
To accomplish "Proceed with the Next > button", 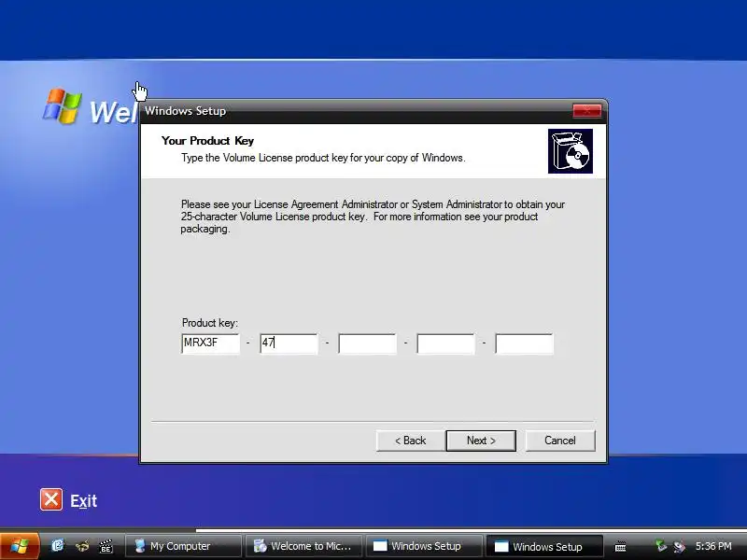I will [481, 441].
